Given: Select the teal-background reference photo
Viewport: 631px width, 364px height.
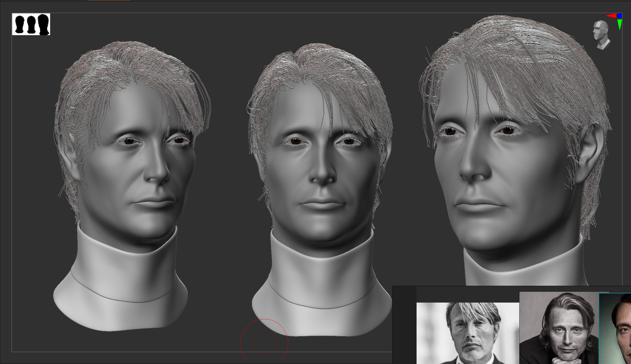Looking at the screenshot, I should [x=615, y=329].
